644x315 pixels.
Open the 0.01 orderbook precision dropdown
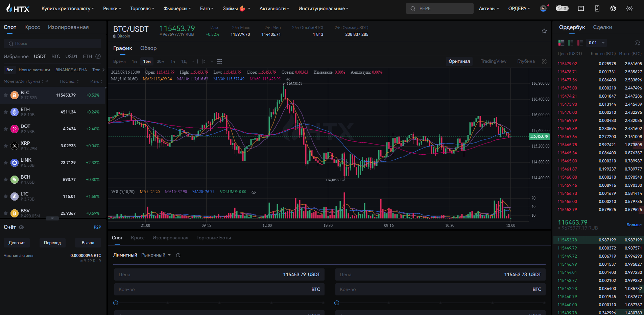(x=597, y=43)
